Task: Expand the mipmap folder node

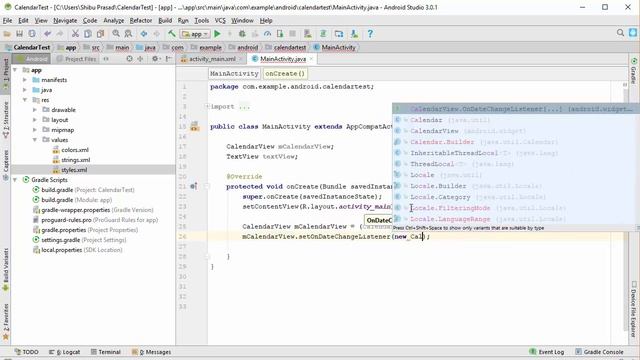Action: click(35, 130)
